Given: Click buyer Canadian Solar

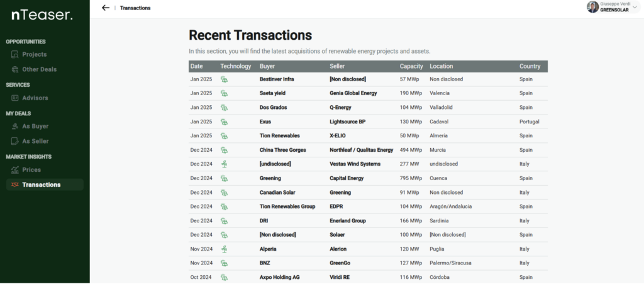Looking at the screenshot, I should tap(277, 192).
